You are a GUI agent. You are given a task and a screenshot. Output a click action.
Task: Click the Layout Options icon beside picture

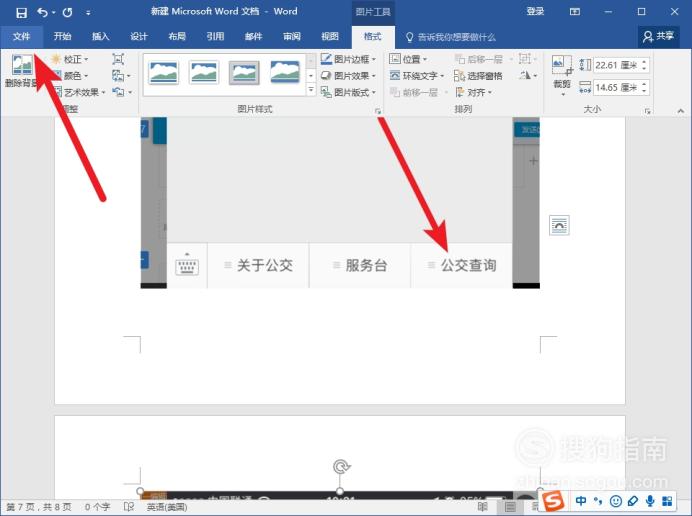559,225
